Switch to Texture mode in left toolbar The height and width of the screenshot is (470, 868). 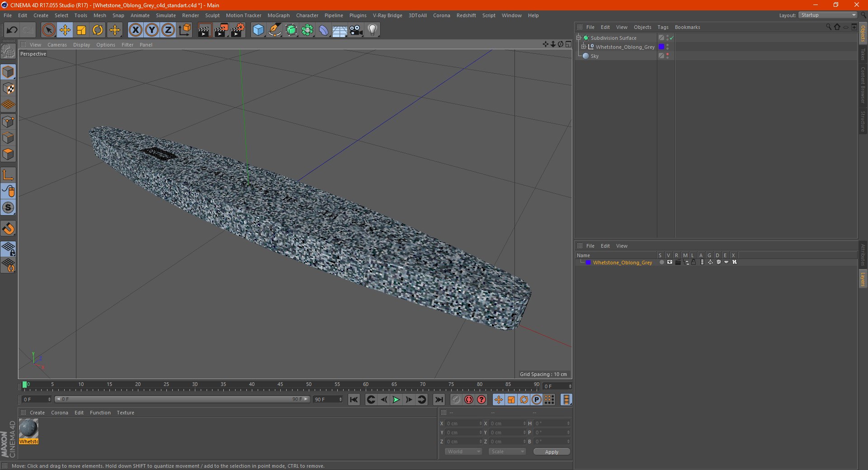click(x=9, y=89)
